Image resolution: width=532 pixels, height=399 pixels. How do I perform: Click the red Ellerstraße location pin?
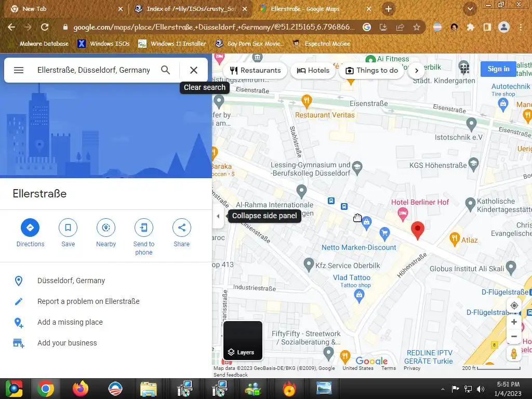pos(418,230)
